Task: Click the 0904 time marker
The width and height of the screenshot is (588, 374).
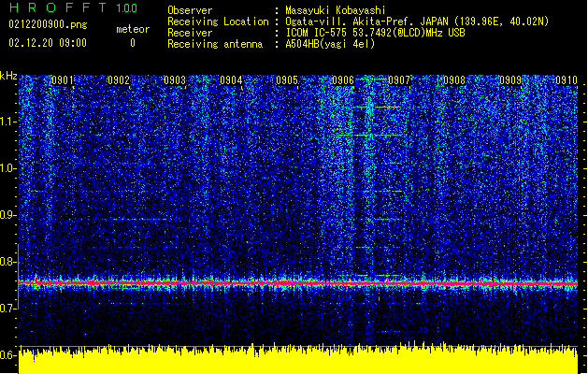Action: coord(231,80)
